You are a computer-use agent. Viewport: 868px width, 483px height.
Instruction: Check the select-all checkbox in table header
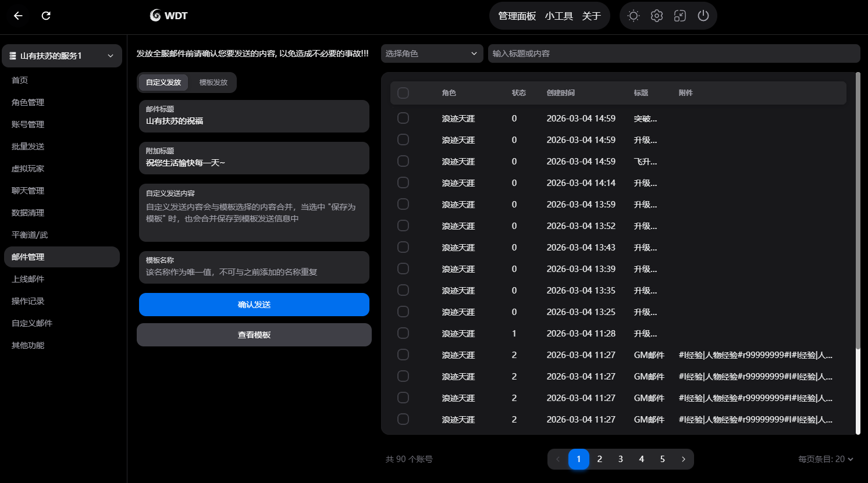coord(403,93)
